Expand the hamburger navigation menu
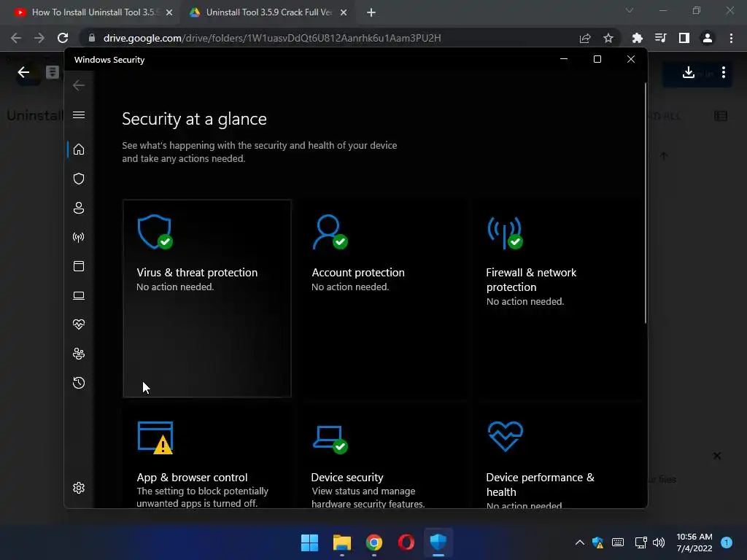Screen dimensions: 747x560 79,114
